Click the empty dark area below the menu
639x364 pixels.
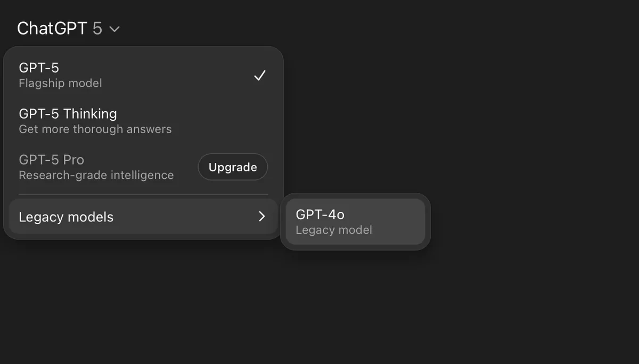coord(319,309)
